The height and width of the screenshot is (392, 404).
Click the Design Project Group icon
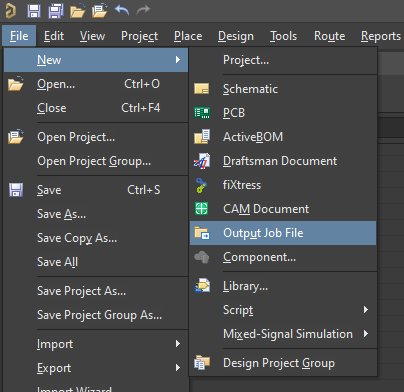click(x=202, y=362)
